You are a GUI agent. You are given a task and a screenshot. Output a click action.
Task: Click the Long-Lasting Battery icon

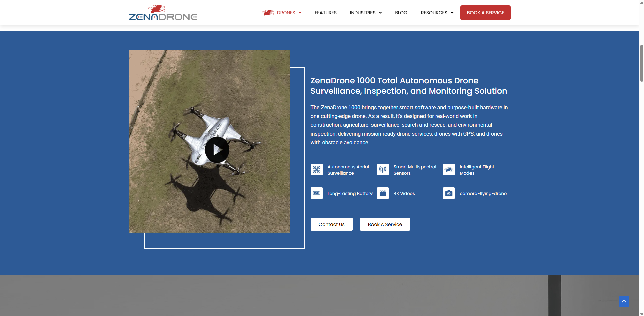(x=316, y=193)
